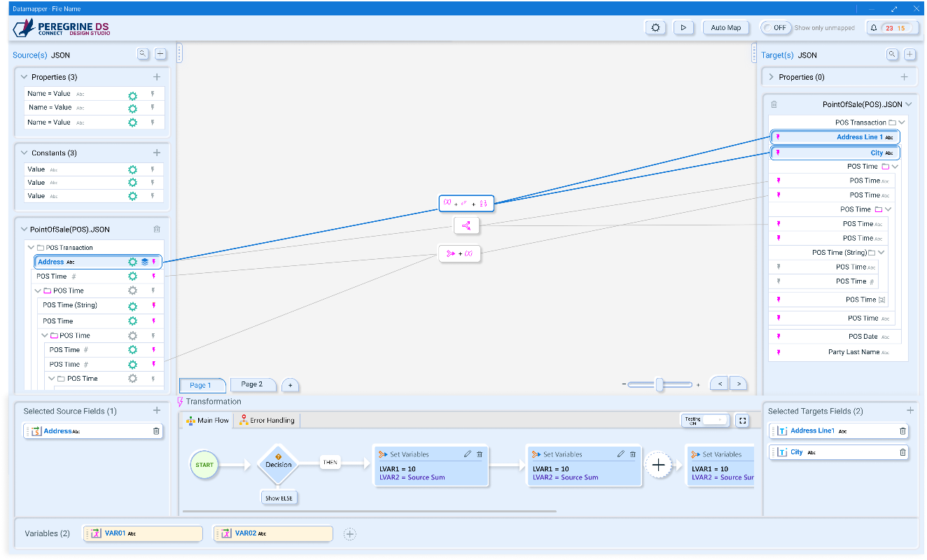Add a selected target field with the plus
This screenshot has height=560, width=927.
point(910,411)
